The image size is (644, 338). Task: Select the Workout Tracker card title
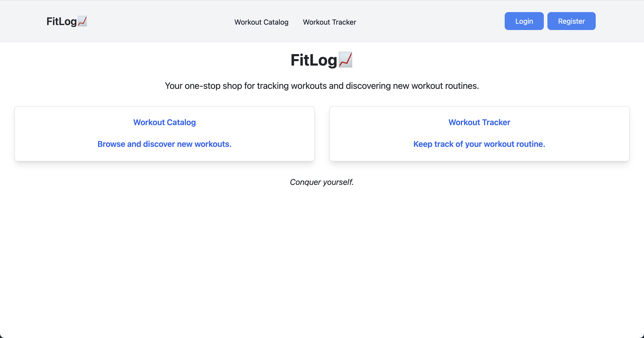pyautogui.click(x=479, y=122)
